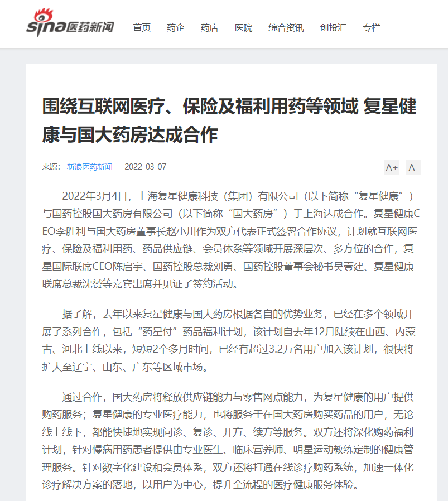Open the 综合资讯 navigation section
Screen dimensions: 448x501
[286, 28]
